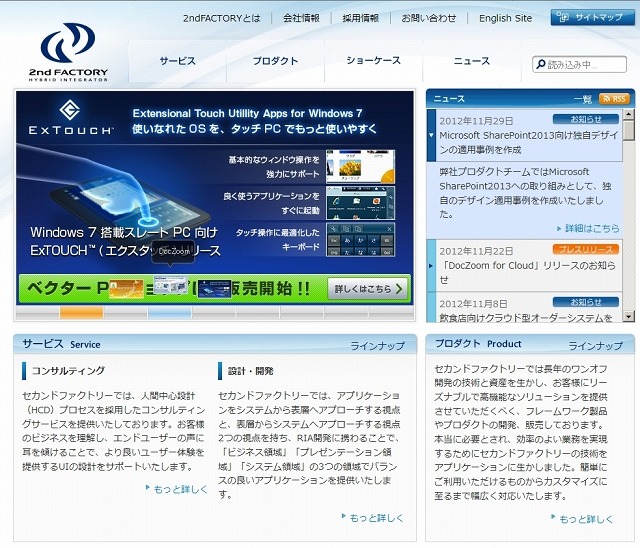Open DocZoom for Cloud release news
The height and width of the screenshot is (548, 640).
pos(527,273)
